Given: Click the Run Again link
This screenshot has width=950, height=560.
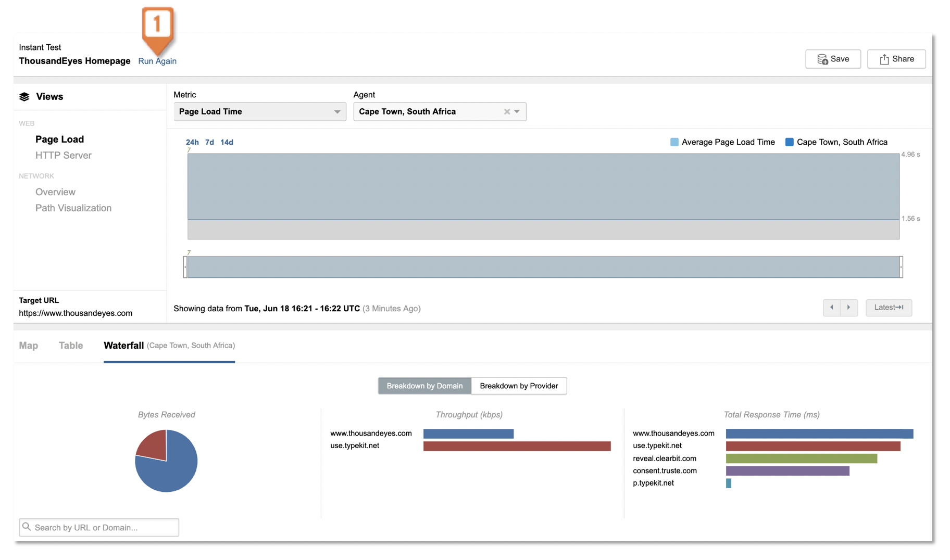Looking at the screenshot, I should click(157, 61).
